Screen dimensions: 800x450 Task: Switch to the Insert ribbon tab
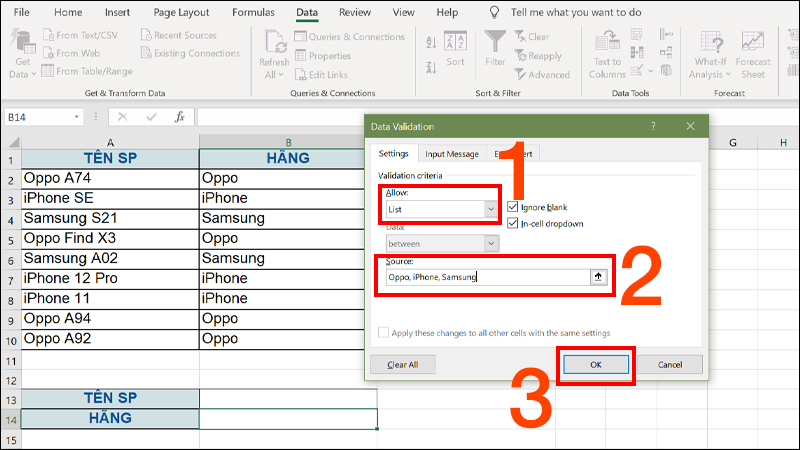(x=117, y=12)
